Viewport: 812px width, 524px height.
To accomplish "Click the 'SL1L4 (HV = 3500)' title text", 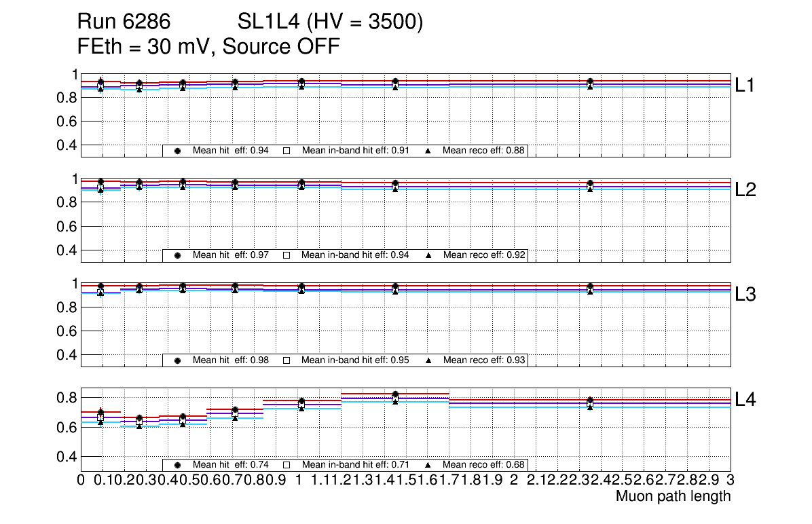I will tap(331, 23).
